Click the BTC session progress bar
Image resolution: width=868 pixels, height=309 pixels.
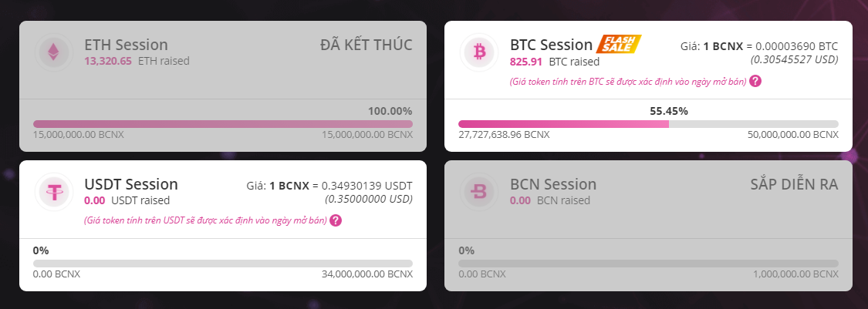click(648, 124)
